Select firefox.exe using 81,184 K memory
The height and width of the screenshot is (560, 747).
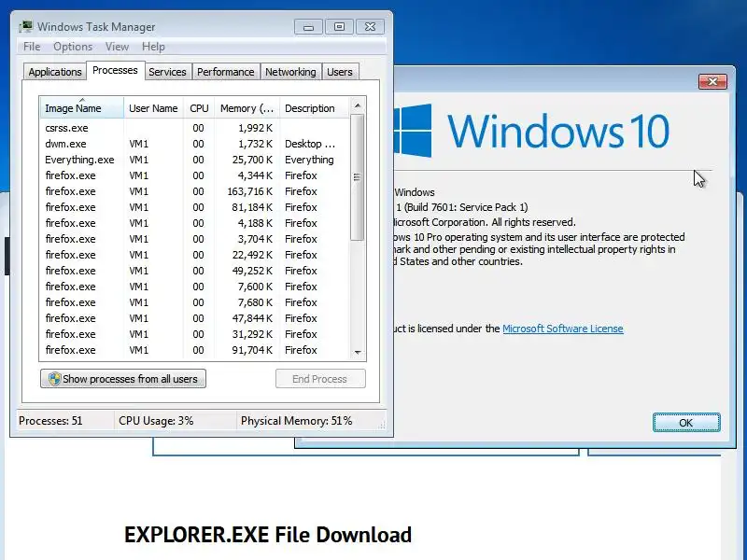point(195,207)
